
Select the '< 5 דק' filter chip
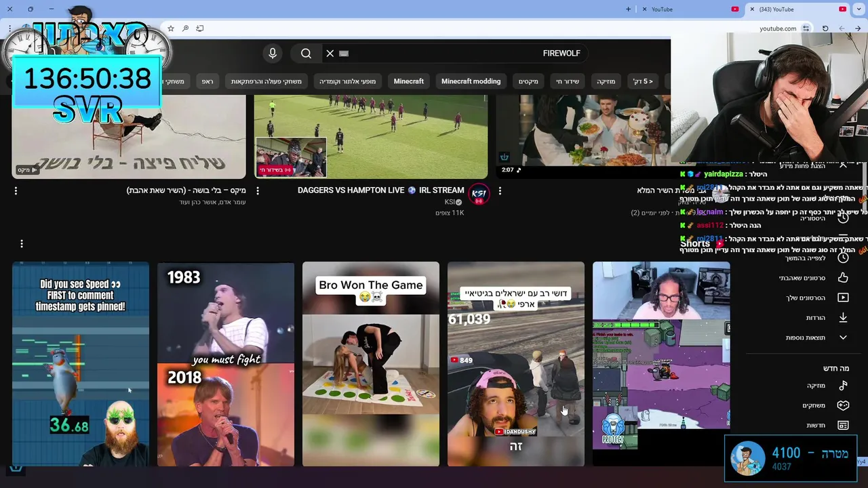[x=643, y=81]
